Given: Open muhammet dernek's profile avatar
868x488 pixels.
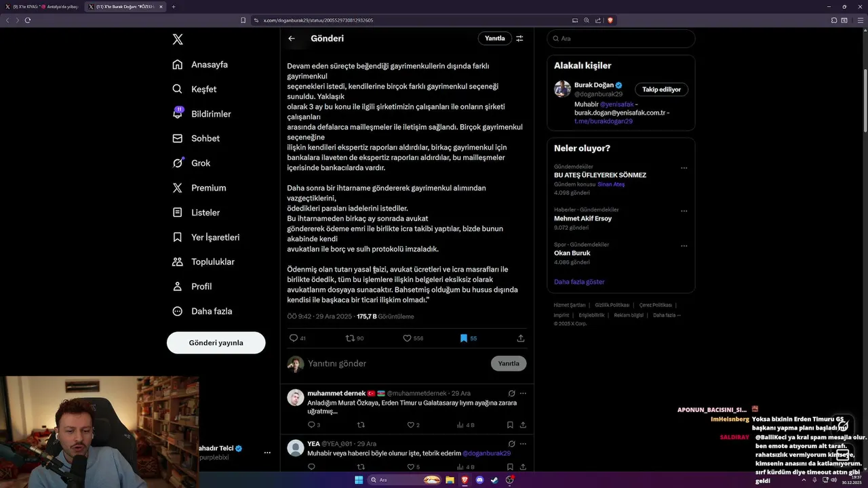Looking at the screenshot, I should tap(296, 397).
